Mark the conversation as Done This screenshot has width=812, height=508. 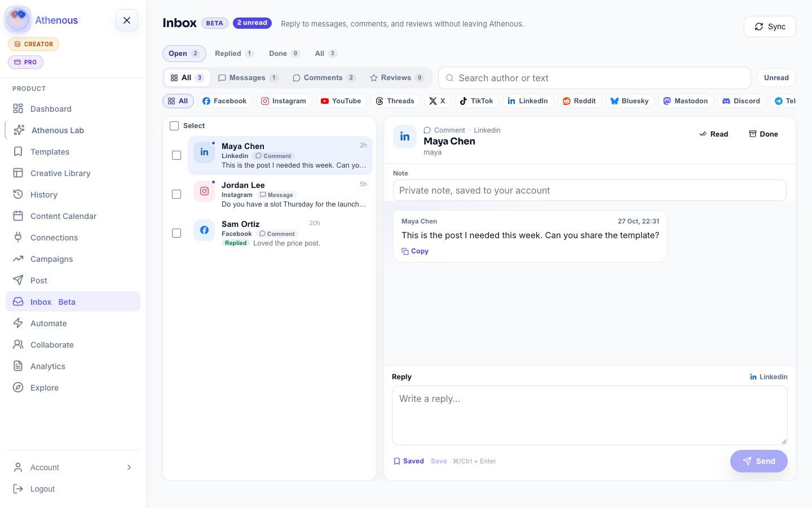pyautogui.click(x=764, y=134)
